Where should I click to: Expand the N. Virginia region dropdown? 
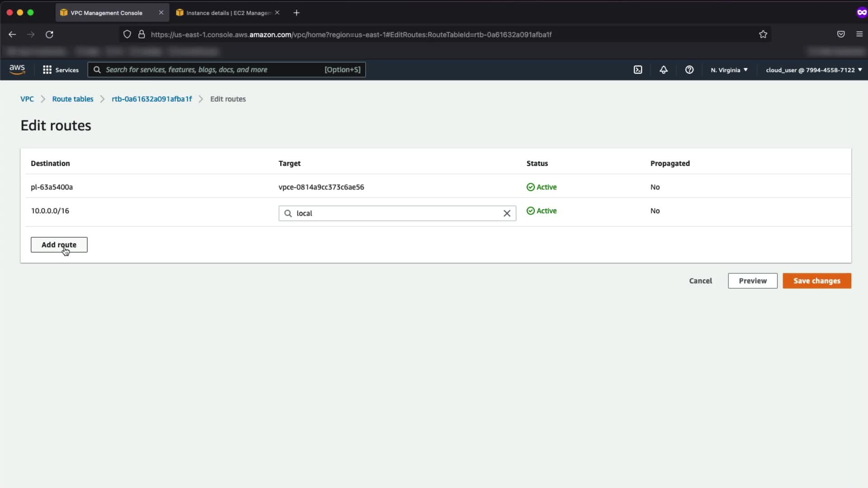(x=729, y=70)
